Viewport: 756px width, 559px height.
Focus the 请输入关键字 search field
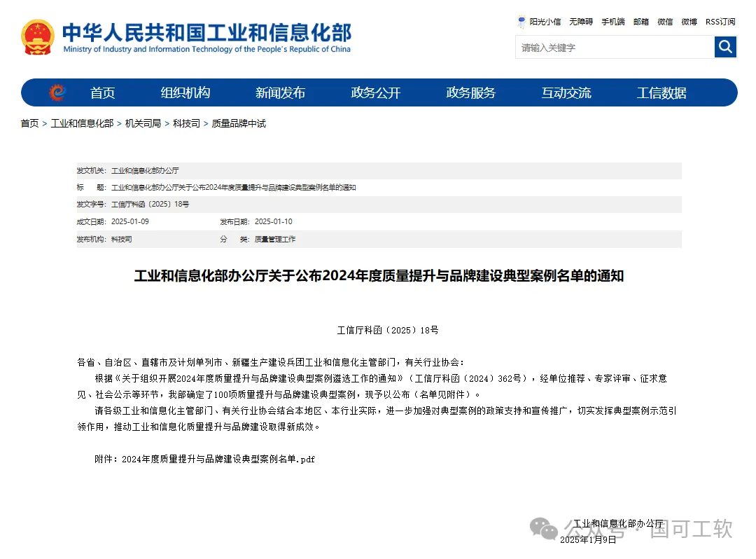tap(615, 47)
